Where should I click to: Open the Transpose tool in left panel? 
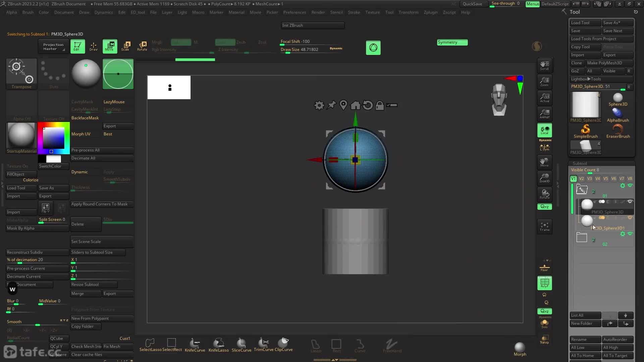pos(21,72)
